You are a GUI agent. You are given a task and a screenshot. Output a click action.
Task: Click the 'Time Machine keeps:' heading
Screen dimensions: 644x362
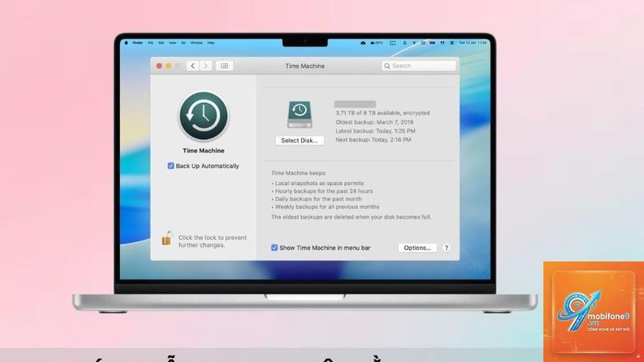[299, 173]
